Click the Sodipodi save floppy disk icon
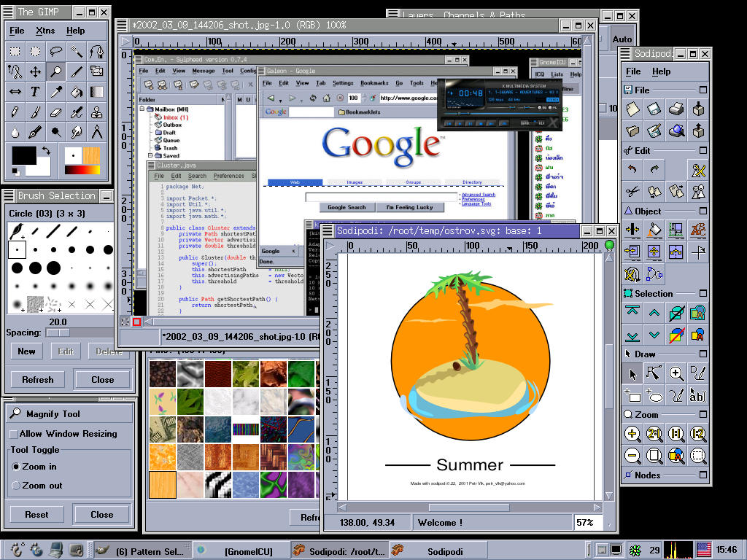747x560 pixels. point(654,109)
